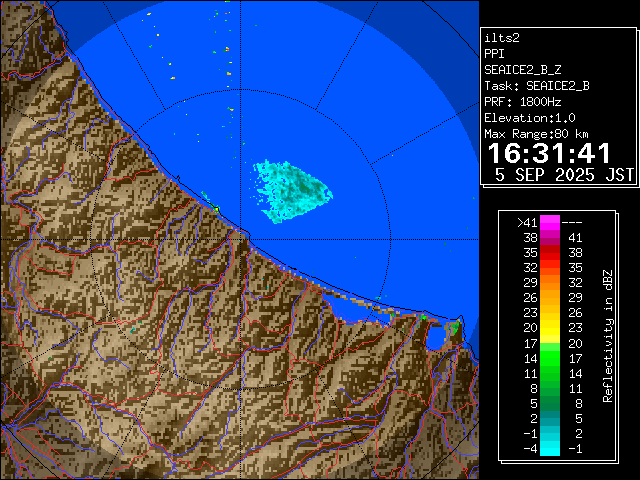640x480 pixels.
Task: Select the green 14–17 dBZ legend swatch
Action: point(550,357)
